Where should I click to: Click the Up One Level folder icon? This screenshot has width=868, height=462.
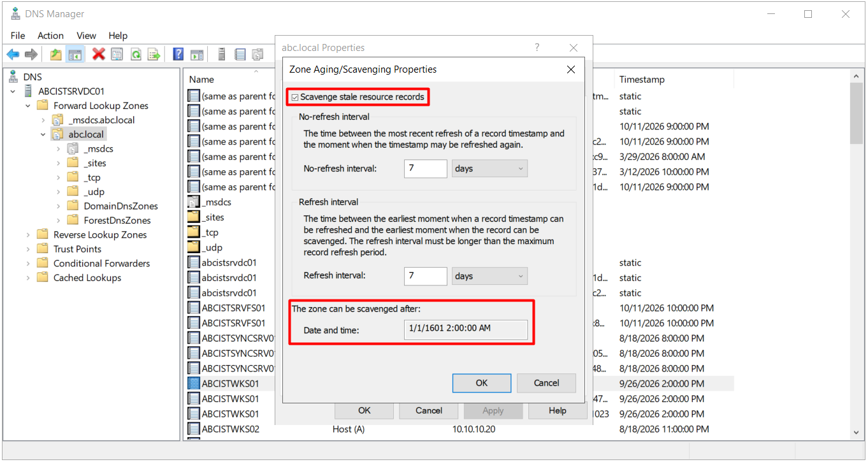[56, 54]
